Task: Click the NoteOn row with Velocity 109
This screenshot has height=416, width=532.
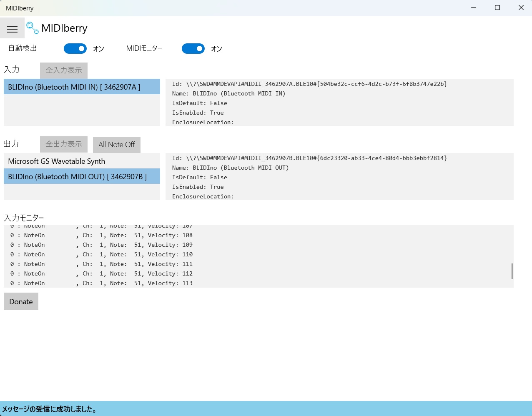Action: tap(101, 245)
